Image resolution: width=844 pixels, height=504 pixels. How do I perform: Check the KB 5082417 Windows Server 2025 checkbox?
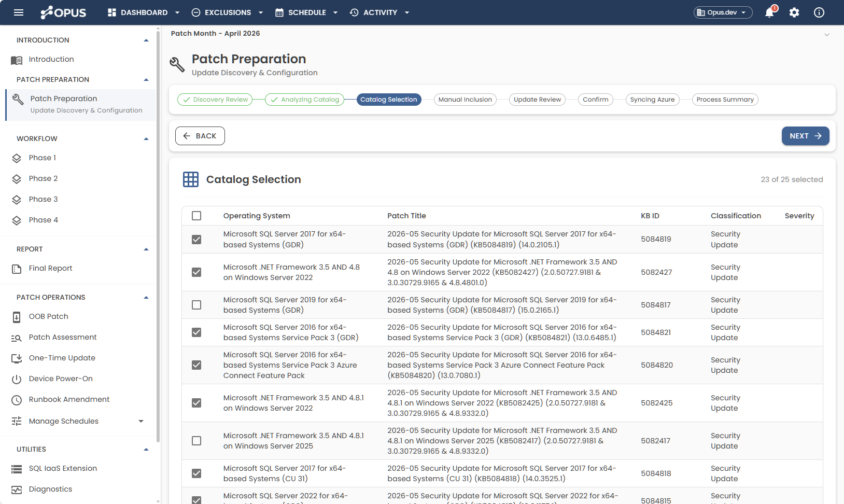(196, 441)
